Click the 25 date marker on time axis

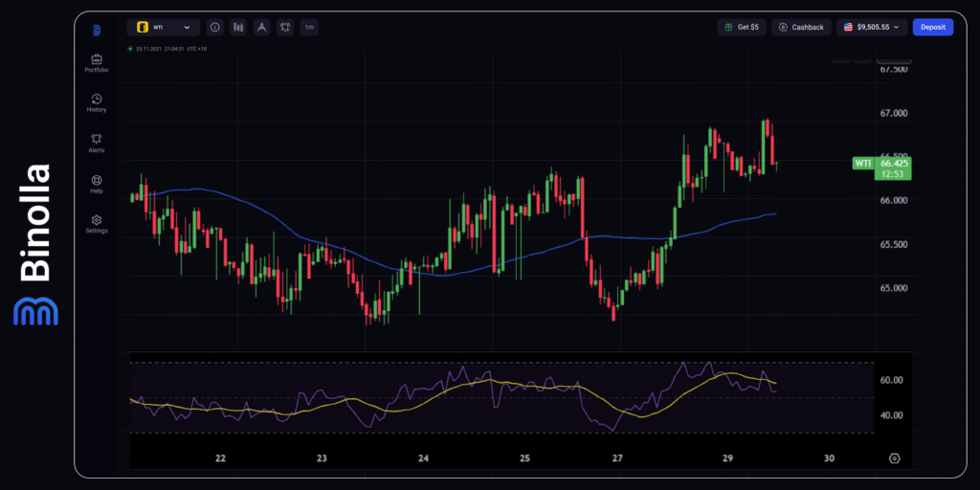[524, 458]
